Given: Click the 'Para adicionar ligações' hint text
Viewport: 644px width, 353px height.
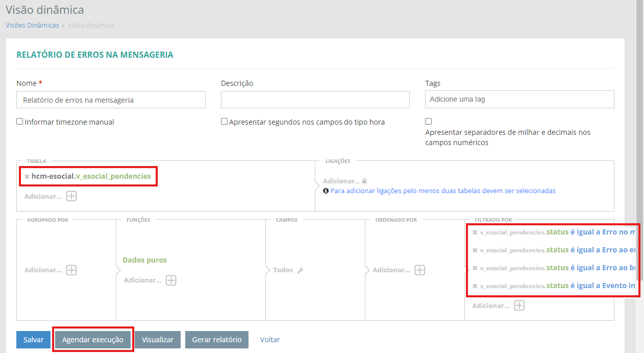Looking at the screenshot, I should 443,191.
